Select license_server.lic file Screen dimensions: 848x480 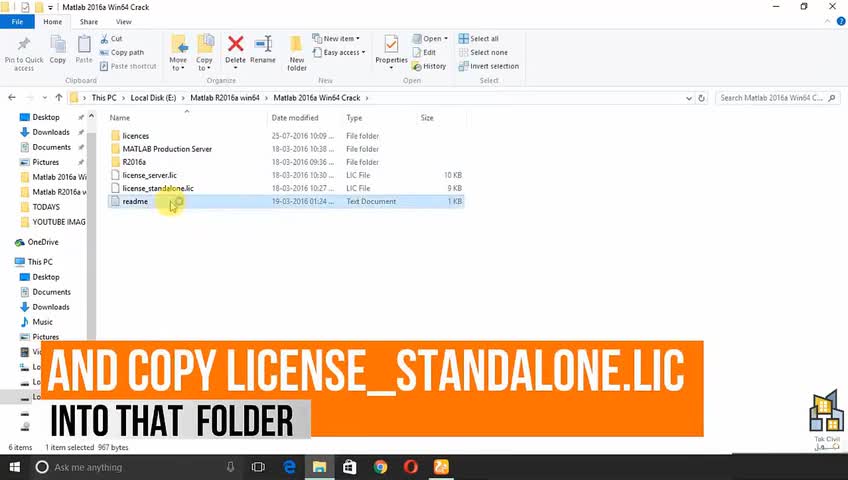[x=286, y=175]
